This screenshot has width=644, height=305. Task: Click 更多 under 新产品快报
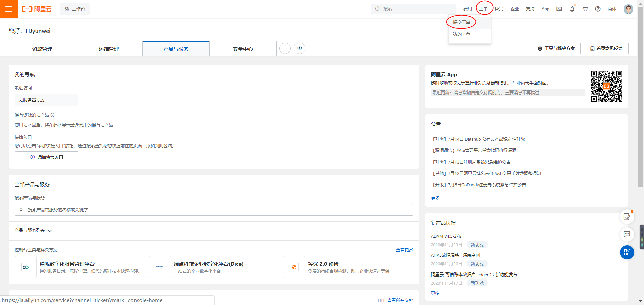click(x=435, y=293)
